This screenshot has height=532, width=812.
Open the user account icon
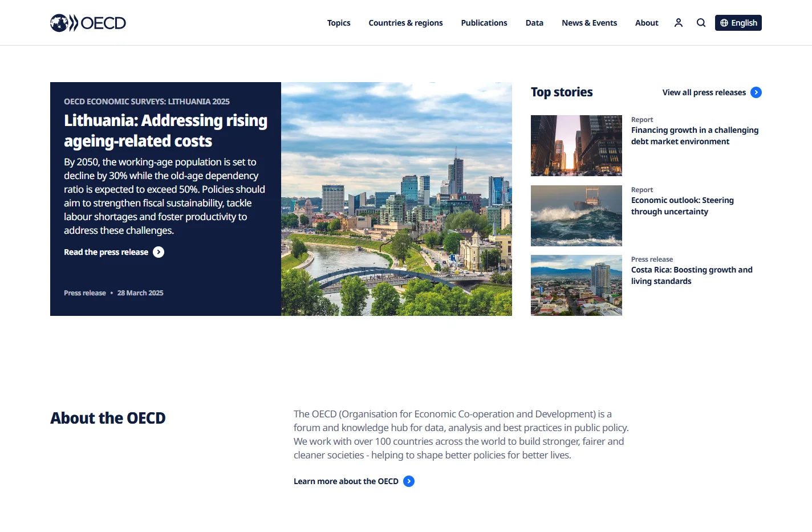679,23
